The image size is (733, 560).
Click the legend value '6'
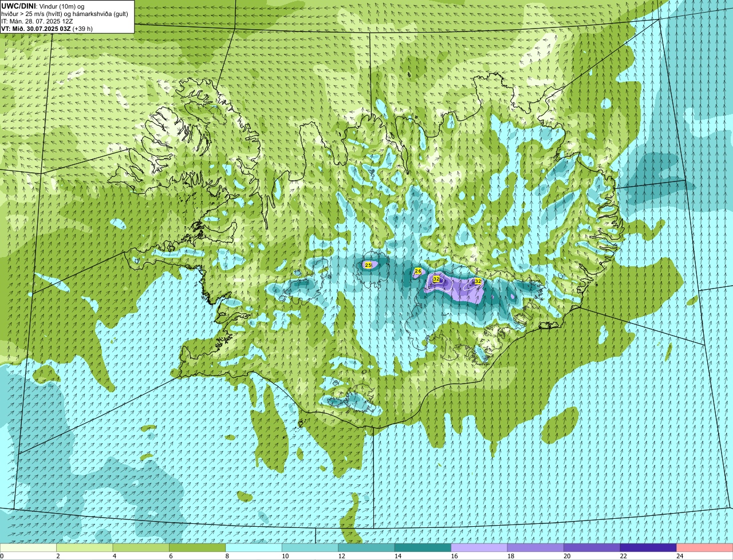[171, 556]
